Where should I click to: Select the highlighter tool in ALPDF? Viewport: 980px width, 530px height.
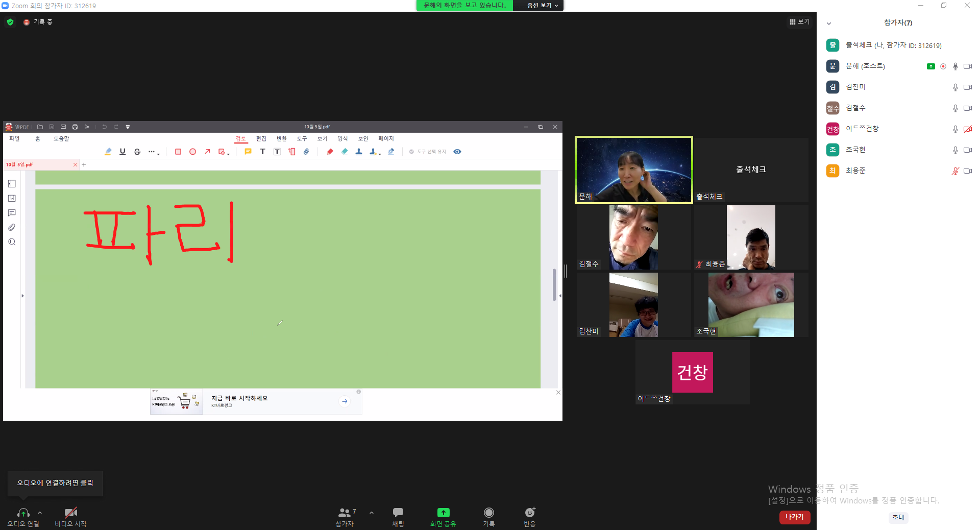tap(108, 152)
